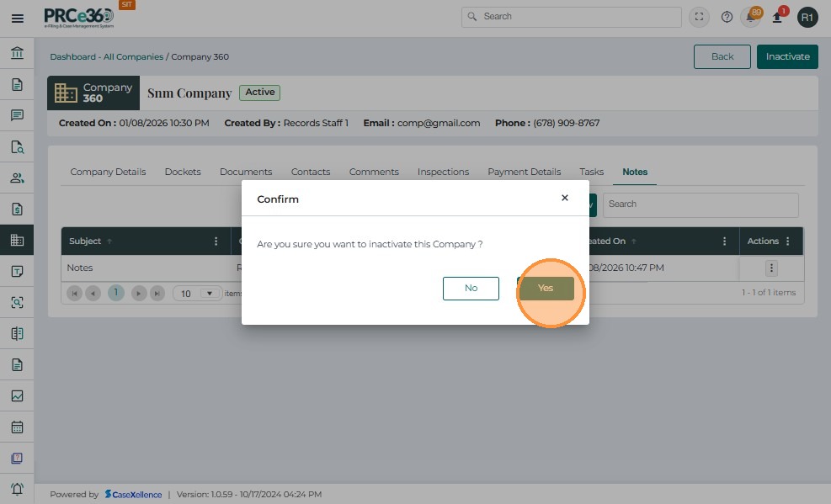
Task: Select page 1 in the pager
Action: click(116, 293)
